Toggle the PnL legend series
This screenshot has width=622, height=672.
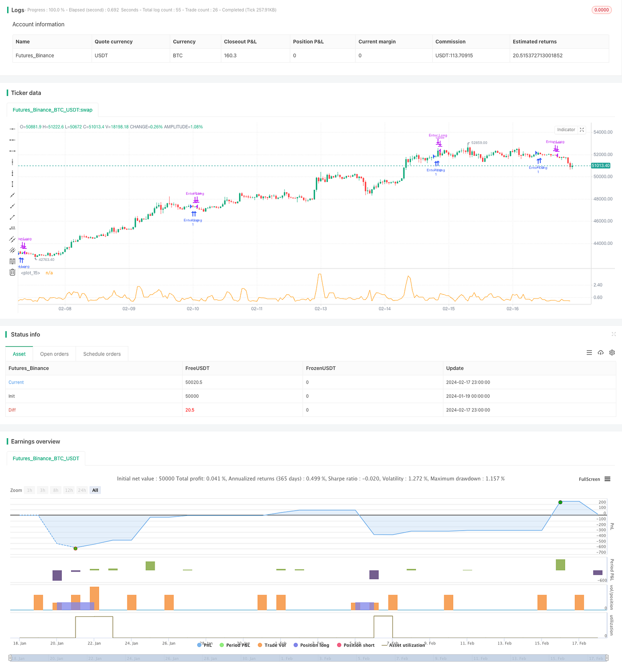[x=204, y=645]
